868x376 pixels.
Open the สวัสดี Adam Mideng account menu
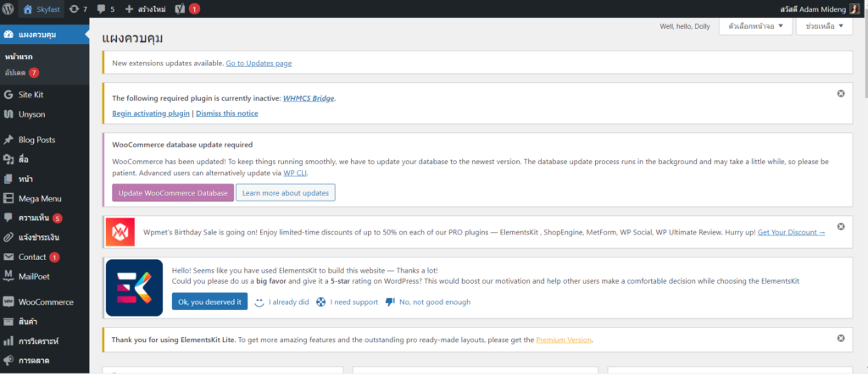click(x=820, y=8)
